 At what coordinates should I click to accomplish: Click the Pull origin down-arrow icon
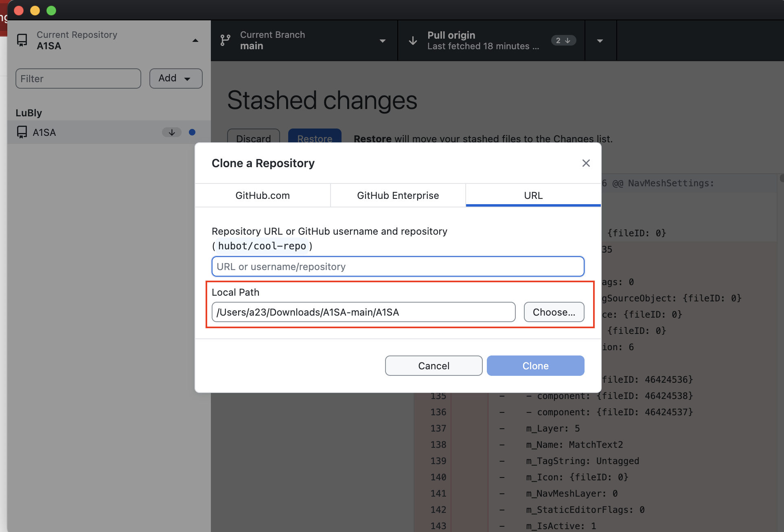(413, 41)
